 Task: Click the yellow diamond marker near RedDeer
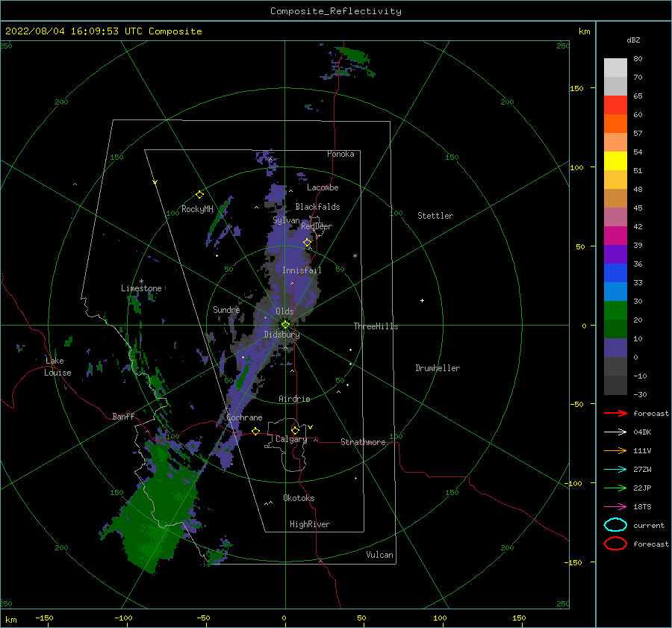308,243
